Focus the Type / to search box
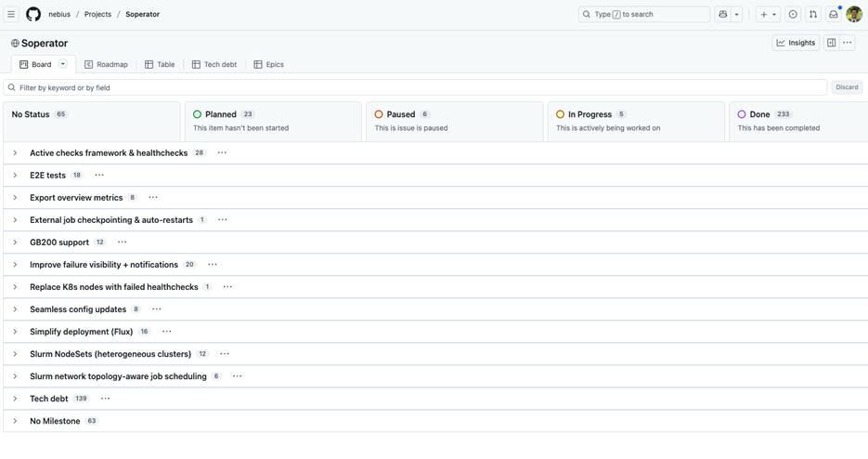868x459 pixels. point(644,15)
